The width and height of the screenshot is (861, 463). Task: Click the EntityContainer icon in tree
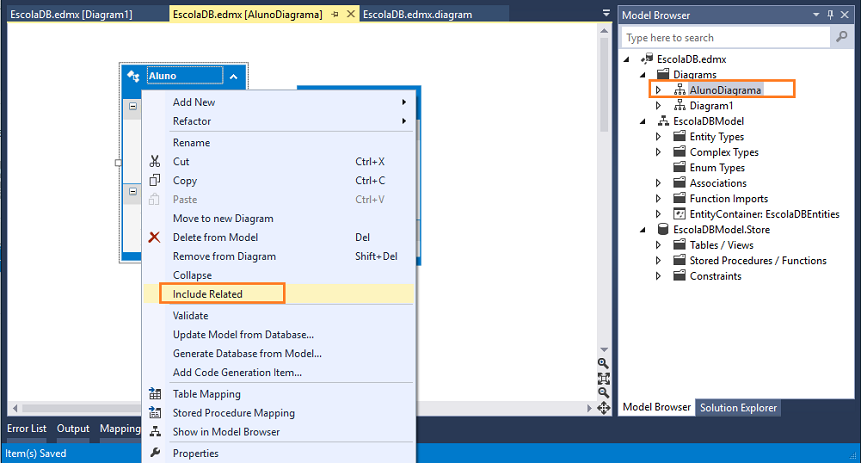click(x=680, y=214)
